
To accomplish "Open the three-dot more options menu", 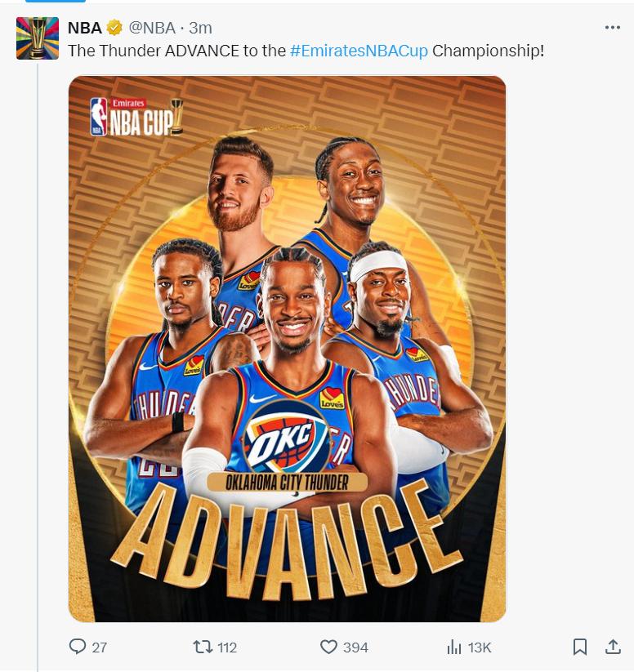I will point(612,28).
